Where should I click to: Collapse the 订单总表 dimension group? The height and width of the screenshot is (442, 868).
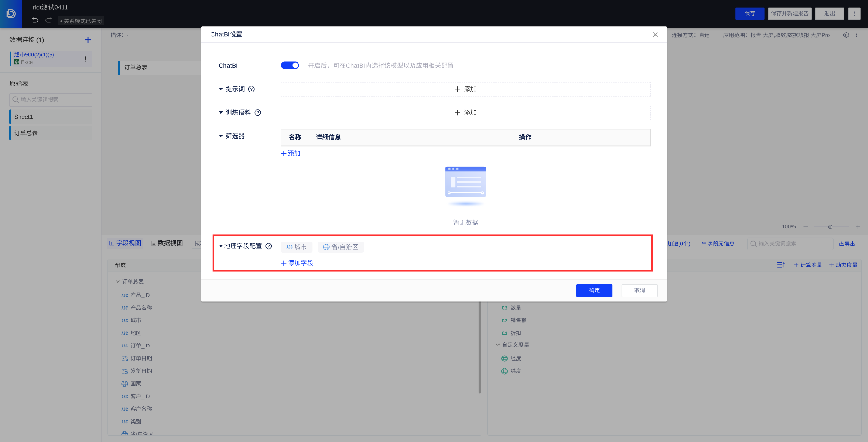coord(117,281)
